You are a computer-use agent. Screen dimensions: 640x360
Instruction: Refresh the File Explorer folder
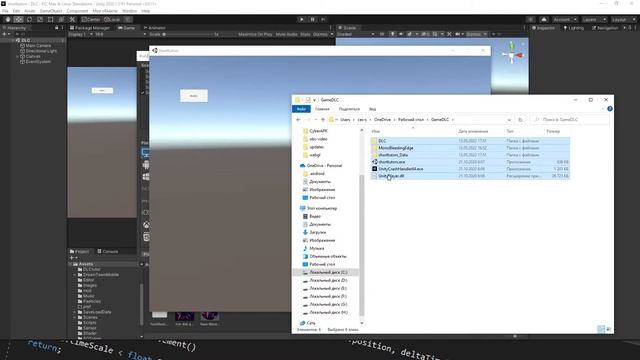click(x=520, y=120)
